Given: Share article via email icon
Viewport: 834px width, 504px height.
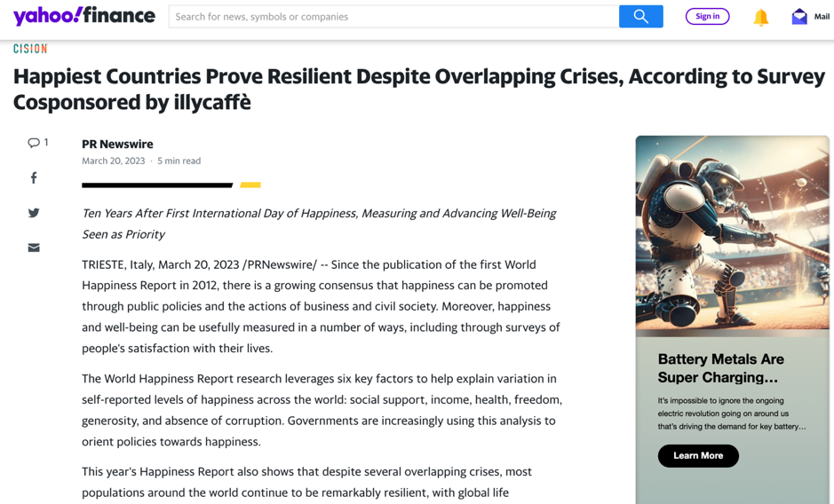Looking at the screenshot, I should pyautogui.click(x=34, y=248).
